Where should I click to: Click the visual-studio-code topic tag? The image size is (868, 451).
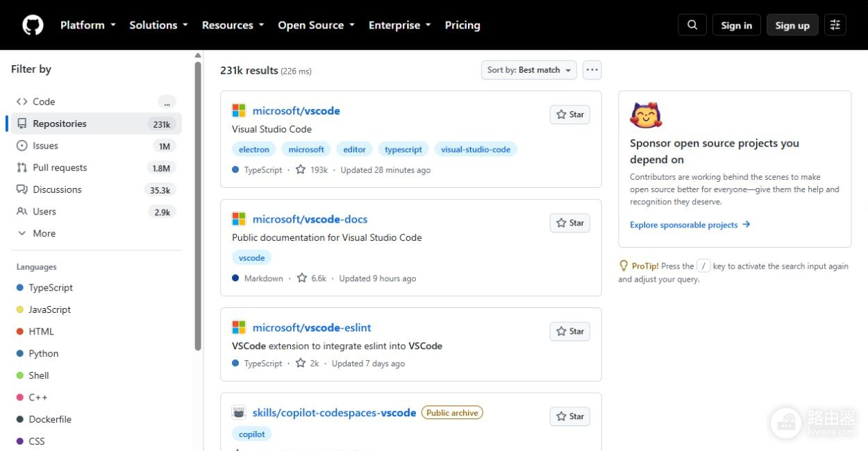(476, 149)
